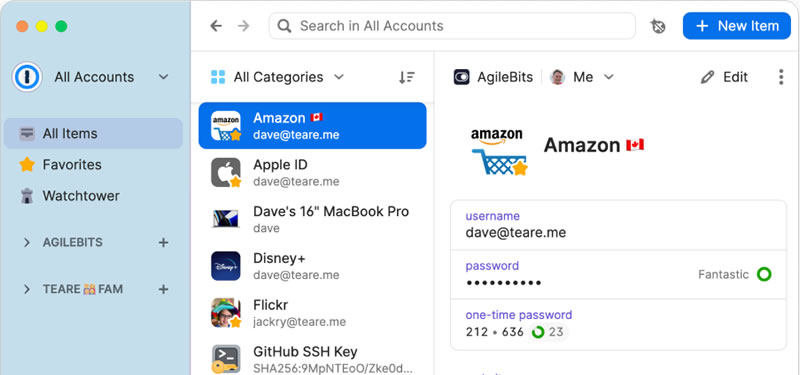Open the vault owner Me dropdown chevron

click(608, 77)
